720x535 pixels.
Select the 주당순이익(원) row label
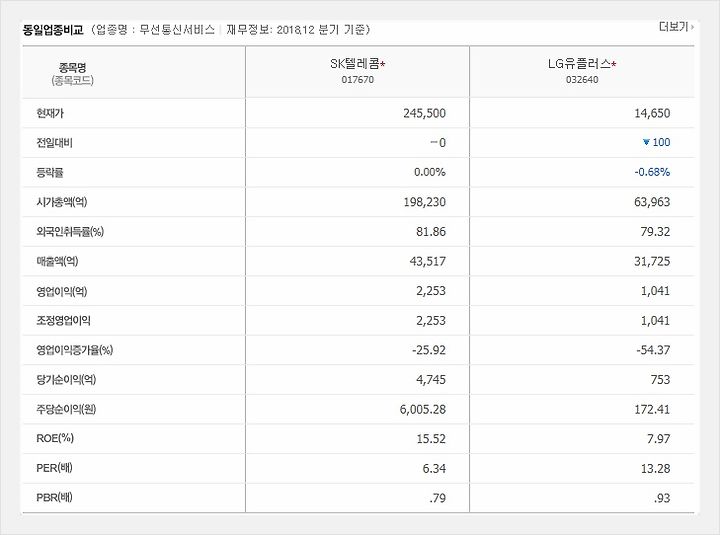coord(66,409)
